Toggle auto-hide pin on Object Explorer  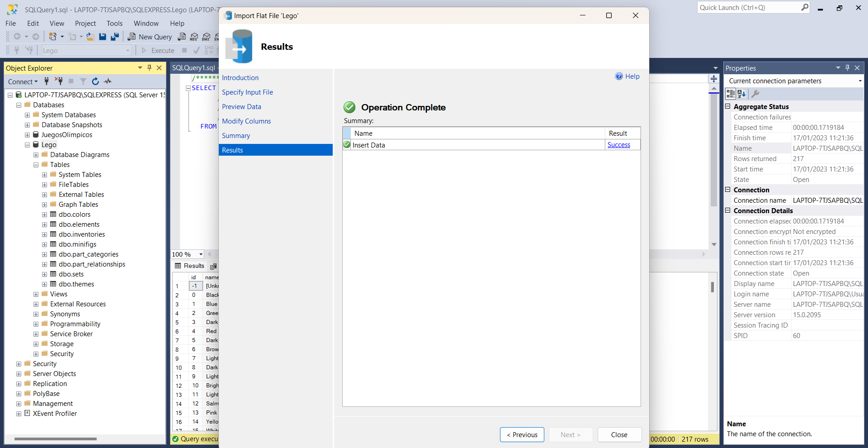(x=149, y=68)
